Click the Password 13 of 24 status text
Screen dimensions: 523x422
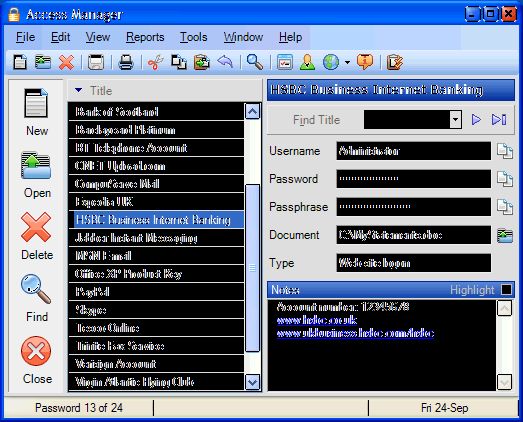click(79, 408)
